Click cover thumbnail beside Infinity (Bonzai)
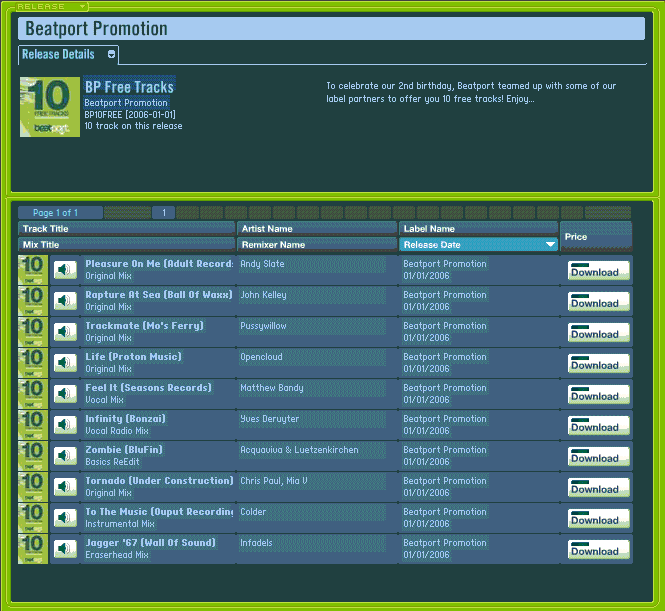 (33, 424)
